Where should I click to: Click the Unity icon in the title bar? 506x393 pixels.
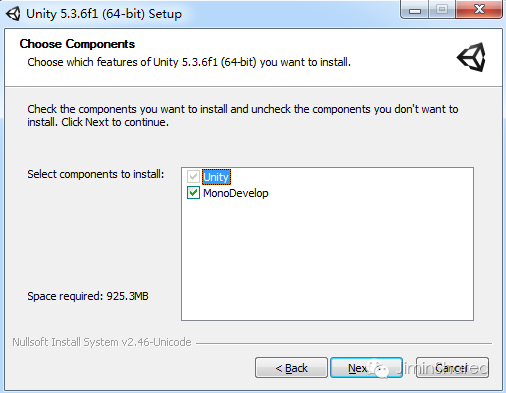coord(13,14)
